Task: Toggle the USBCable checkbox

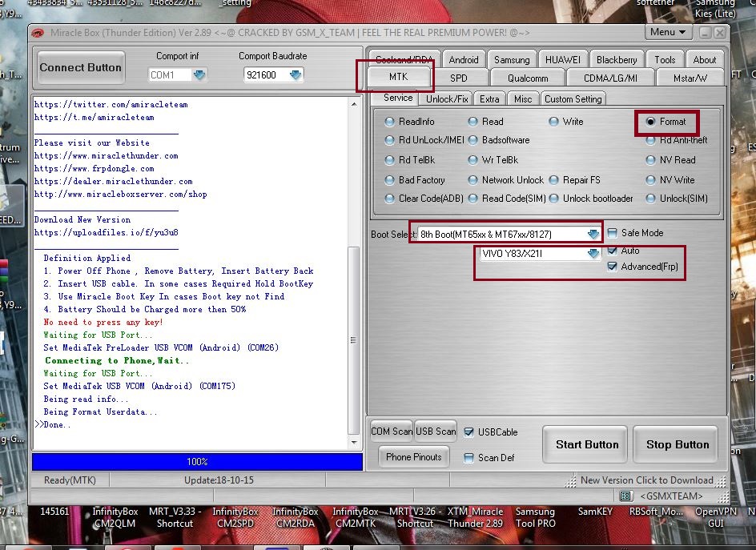Action: (x=468, y=432)
